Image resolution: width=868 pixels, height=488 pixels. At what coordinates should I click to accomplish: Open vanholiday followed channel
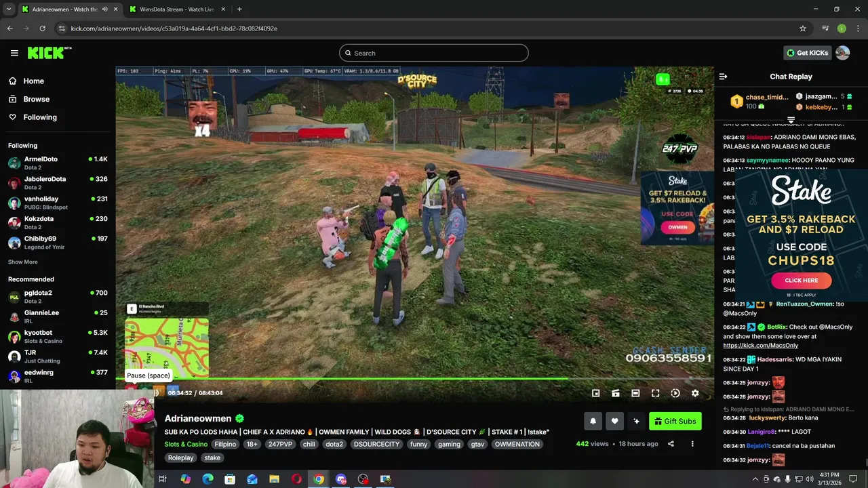[58, 203]
